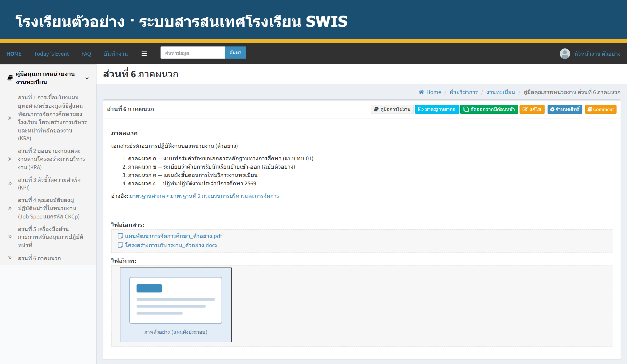Open ส่วนที่ 3 ตัวชี้วัดความสำเร็จ sidebar item
This screenshot has width=632, height=364.
pyautogui.click(x=49, y=183)
